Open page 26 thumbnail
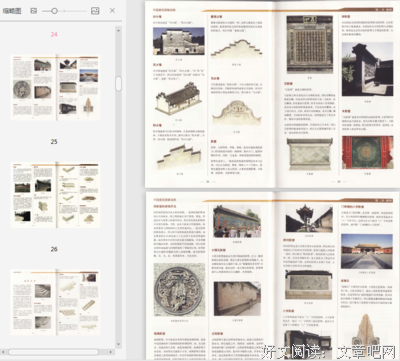 click(55, 302)
